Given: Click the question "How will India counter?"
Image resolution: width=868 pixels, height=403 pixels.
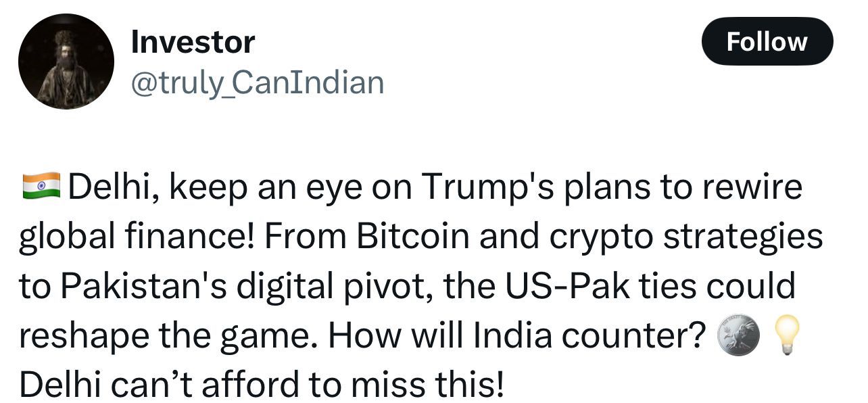Looking at the screenshot, I should (517, 336).
